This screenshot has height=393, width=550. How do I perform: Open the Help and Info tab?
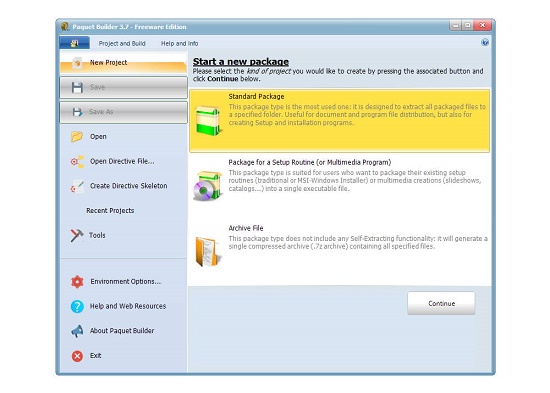pos(179,44)
